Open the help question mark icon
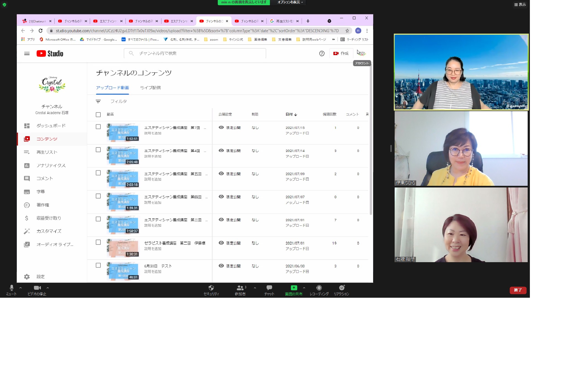 [x=322, y=53]
